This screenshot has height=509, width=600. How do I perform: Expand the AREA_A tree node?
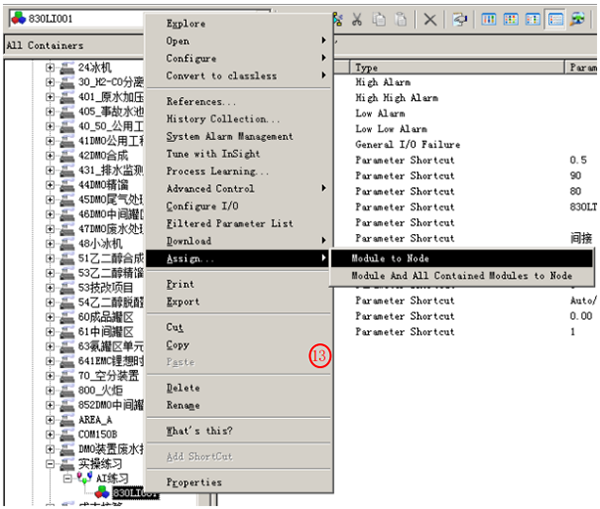[51, 420]
